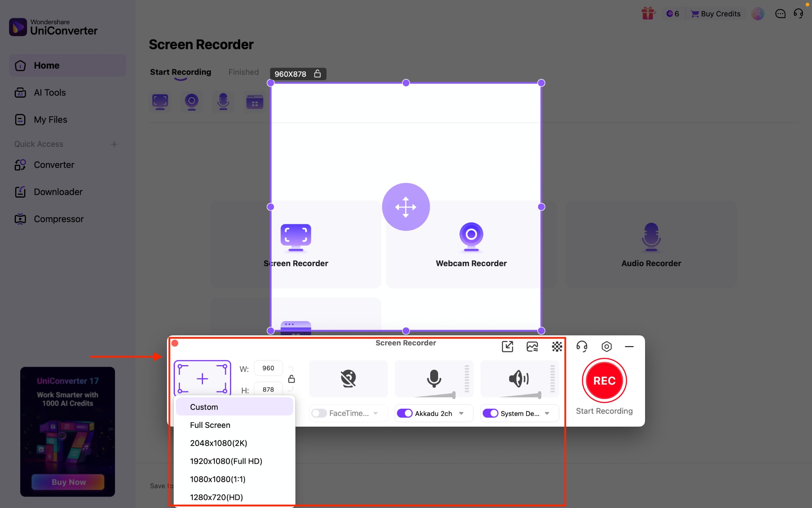Screen dimensions: 812x508
Task: Choose Custom from the area list
Action: [x=235, y=407]
